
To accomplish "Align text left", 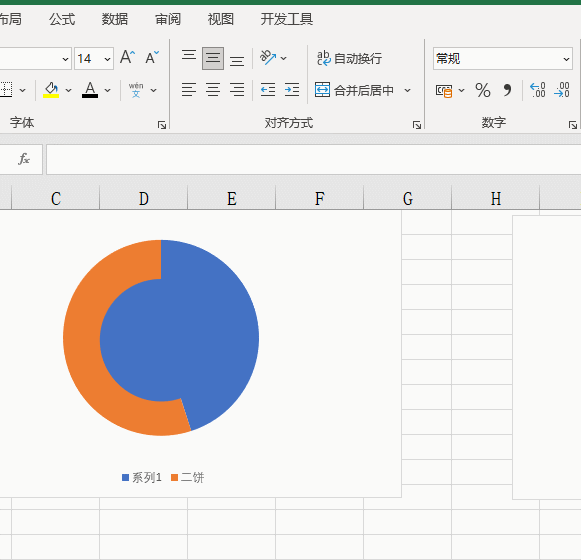I will click(189, 90).
